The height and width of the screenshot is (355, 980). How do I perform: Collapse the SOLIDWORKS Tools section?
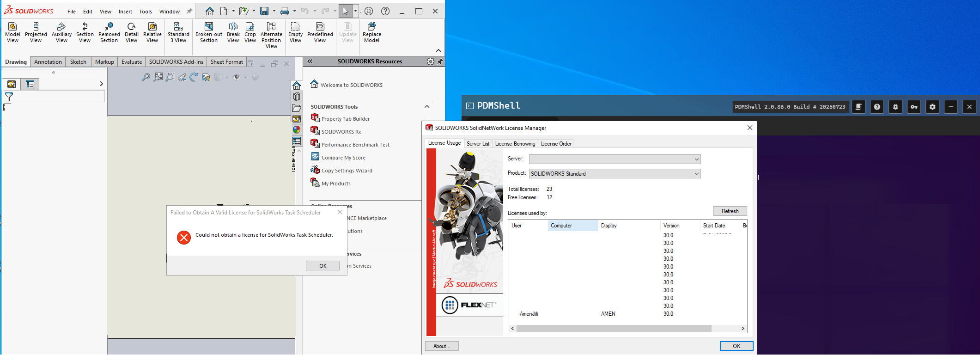coord(427,106)
